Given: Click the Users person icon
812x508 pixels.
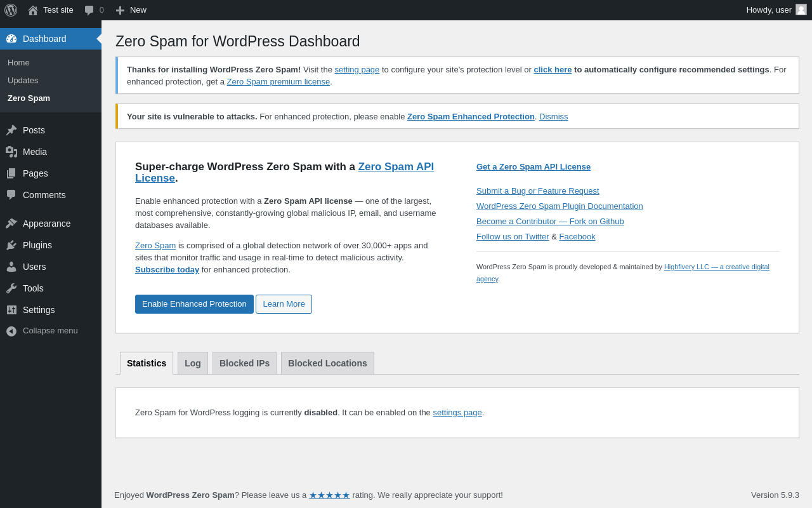Looking at the screenshot, I should pyautogui.click(x=11, y=267).
